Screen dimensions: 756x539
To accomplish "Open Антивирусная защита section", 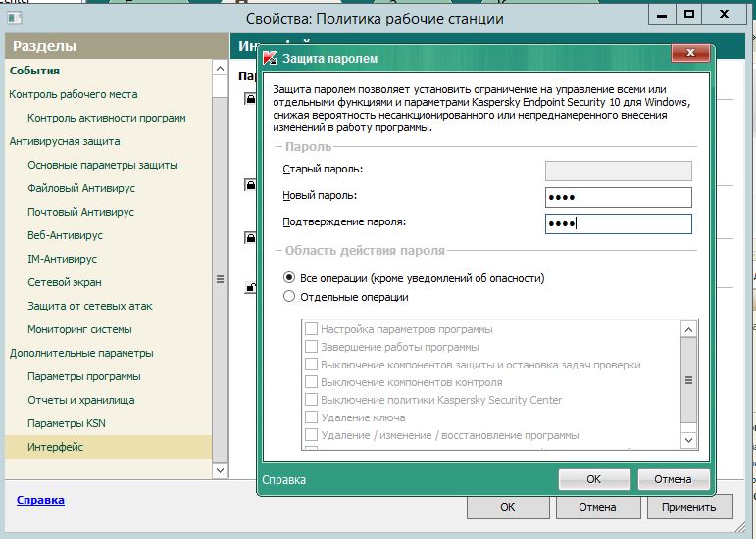I will pyautogui.click(x=65, y=141).
